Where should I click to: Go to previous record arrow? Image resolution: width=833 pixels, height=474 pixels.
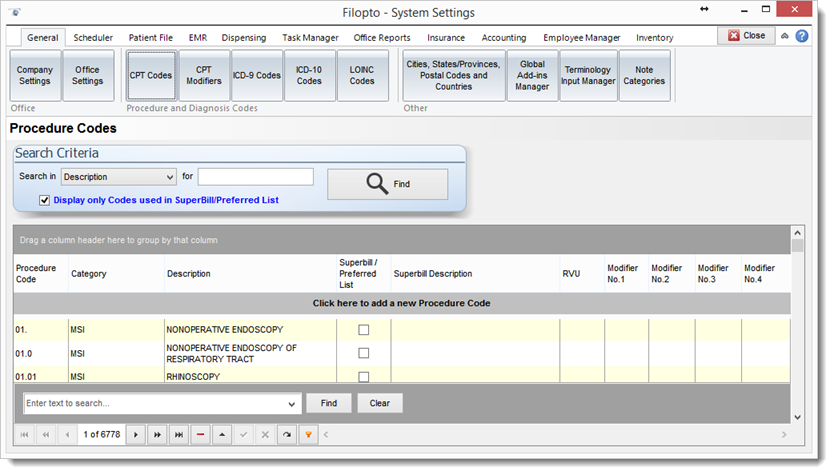(x=67, y=435)
